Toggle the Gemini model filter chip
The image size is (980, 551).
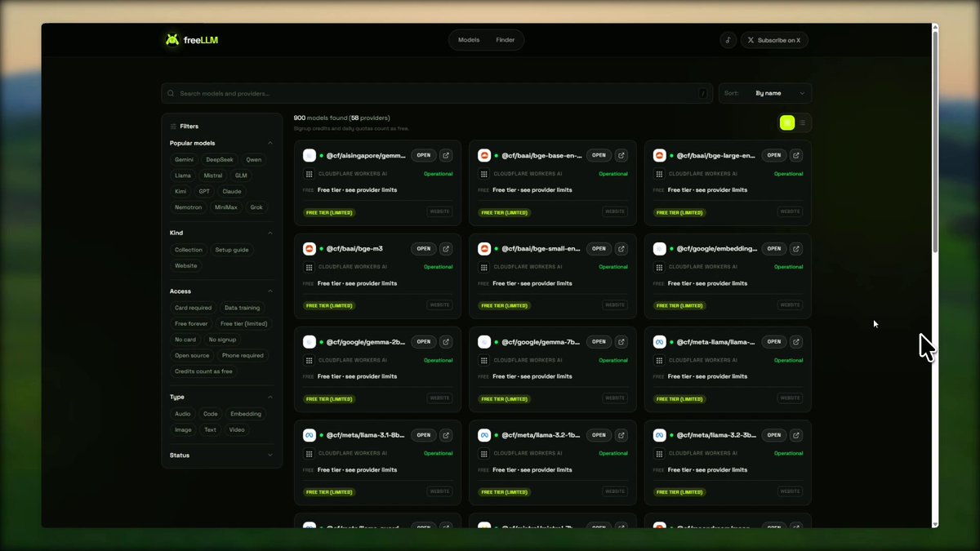(184, 160)
